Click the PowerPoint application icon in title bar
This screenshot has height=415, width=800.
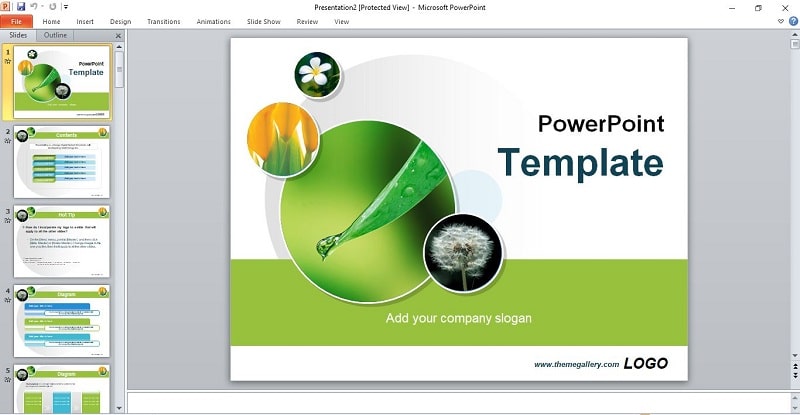(5, 6)
